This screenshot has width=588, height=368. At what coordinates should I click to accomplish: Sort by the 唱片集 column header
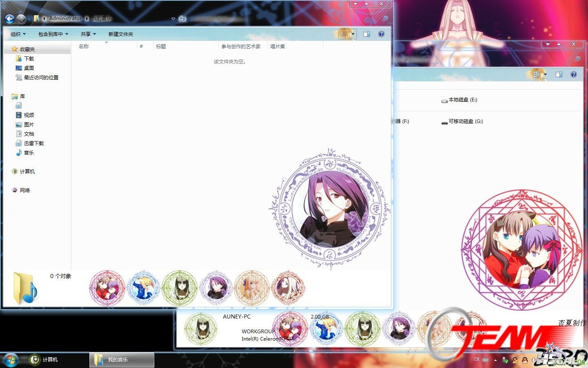278,47
